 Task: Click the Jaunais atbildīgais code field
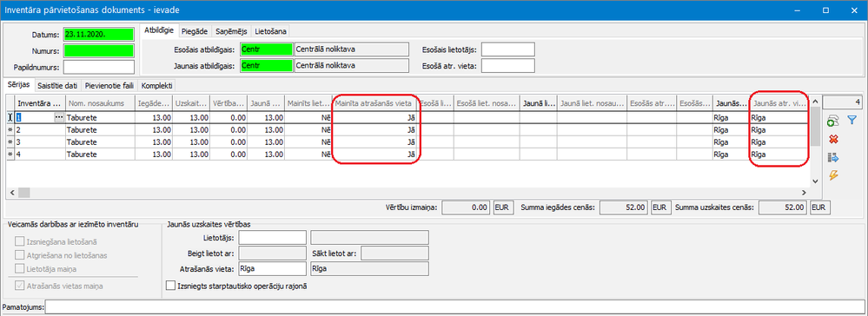[x=266, y=65]
